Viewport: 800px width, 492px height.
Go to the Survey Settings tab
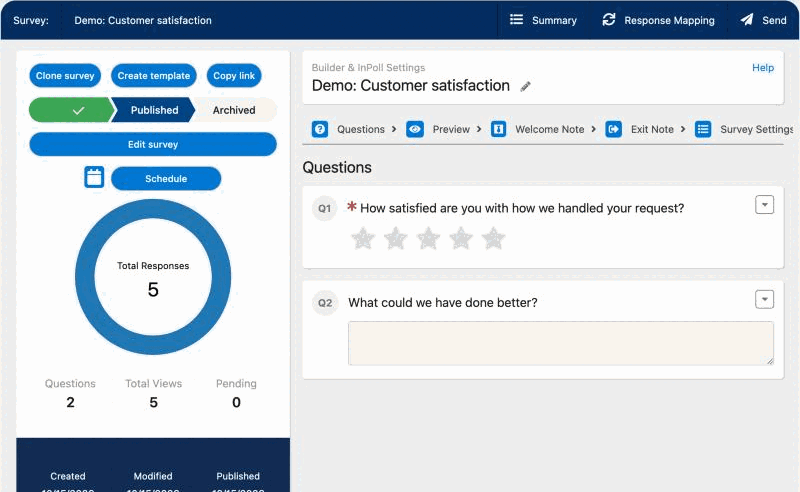point(756,129)
